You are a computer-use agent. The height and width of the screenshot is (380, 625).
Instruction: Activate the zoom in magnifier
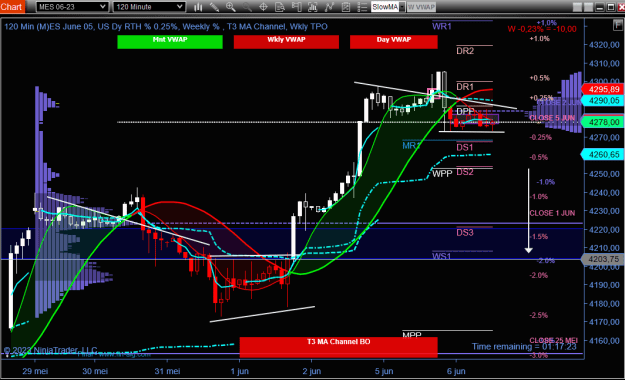tap(230, 7)
